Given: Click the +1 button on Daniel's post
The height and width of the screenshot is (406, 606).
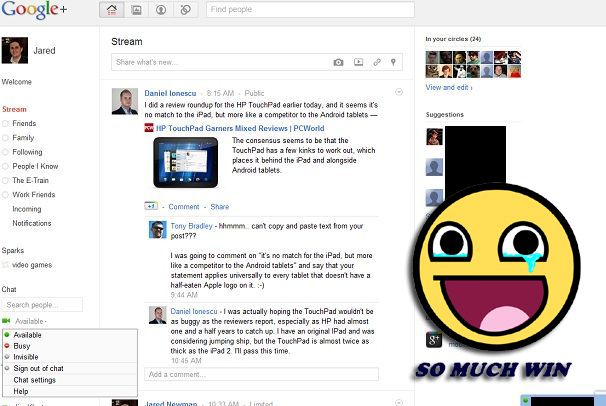Looking at the screenshot, I should coord(151,206).
